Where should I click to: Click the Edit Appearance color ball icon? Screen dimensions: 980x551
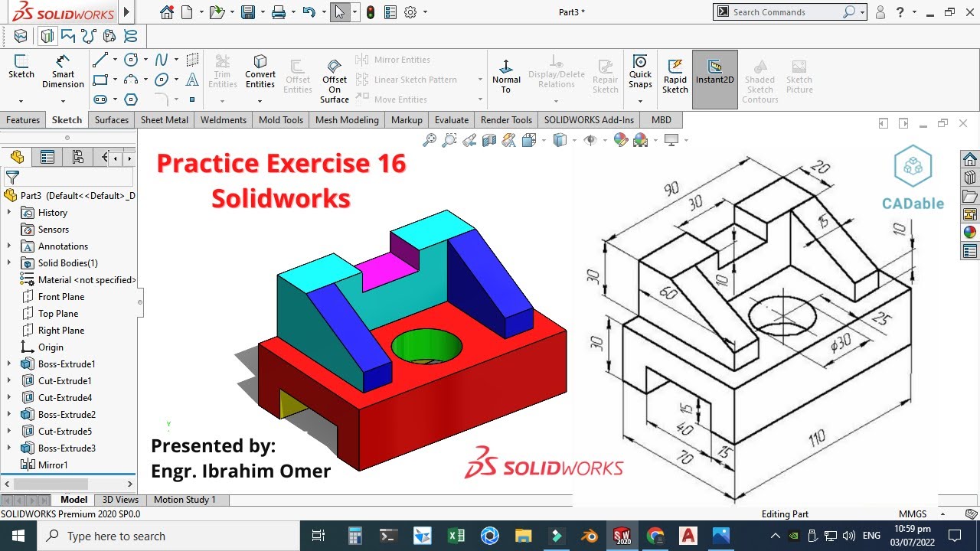(621, 140)
